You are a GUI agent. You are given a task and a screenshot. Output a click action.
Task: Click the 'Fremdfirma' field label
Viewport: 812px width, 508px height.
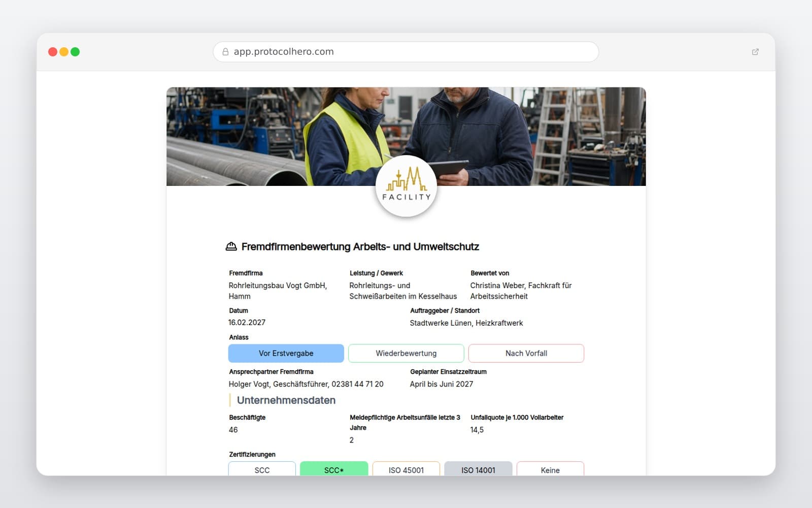coord(246,273)
